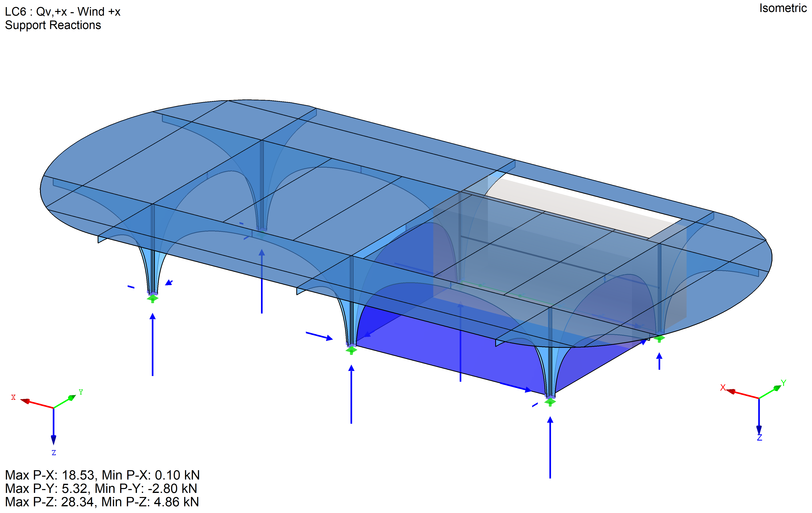Click the "LC6 : Qv,+x - Wind +x" title text
The height and width of the screenshot is (513, 812).
(x=63, y=12)
